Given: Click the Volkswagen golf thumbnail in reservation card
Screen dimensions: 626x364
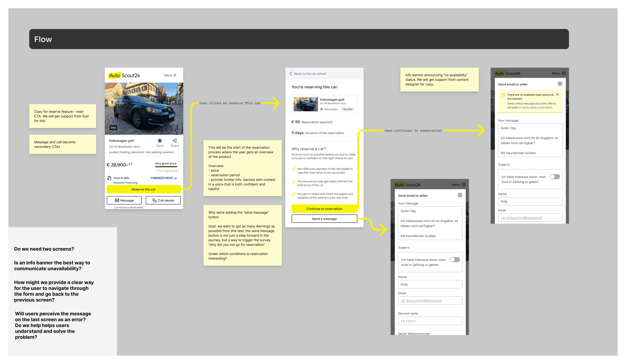Looking at the screenshot, I should 306,104.
